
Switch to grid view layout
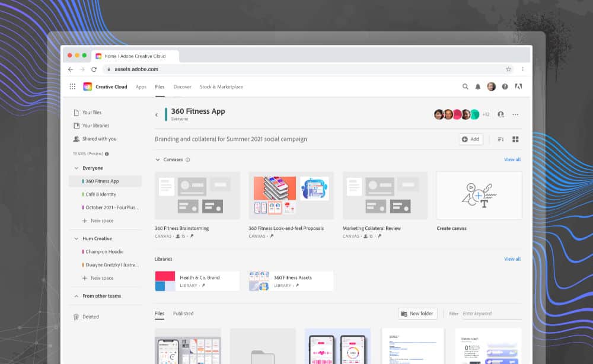[x=515, y=139]
